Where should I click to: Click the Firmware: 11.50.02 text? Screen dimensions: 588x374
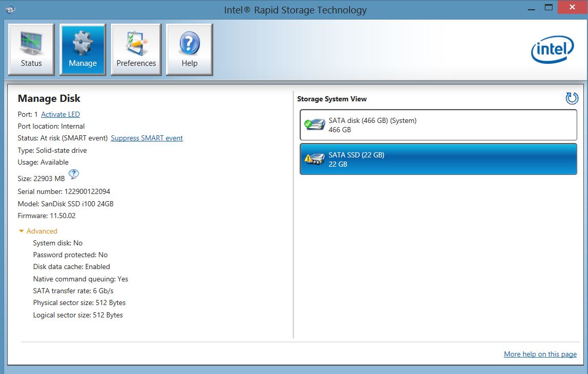tap(46, 216)
